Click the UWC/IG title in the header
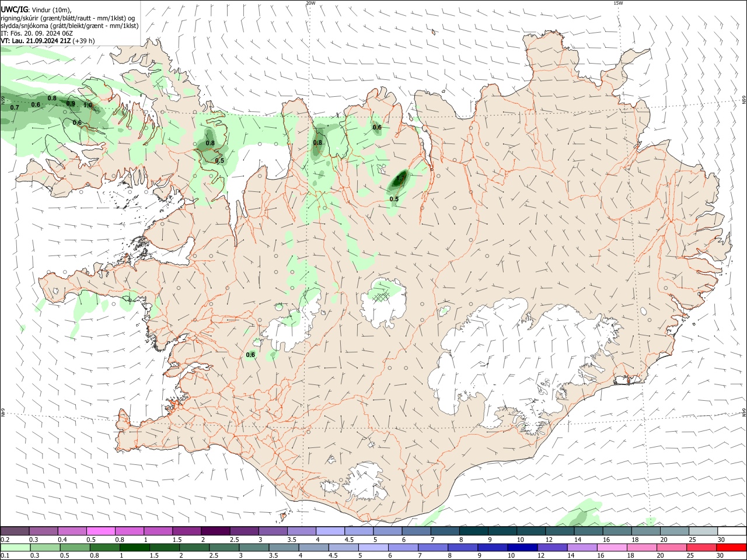This screenshot has height=560, width=747. pyautogui.click(x=13, y=9)
